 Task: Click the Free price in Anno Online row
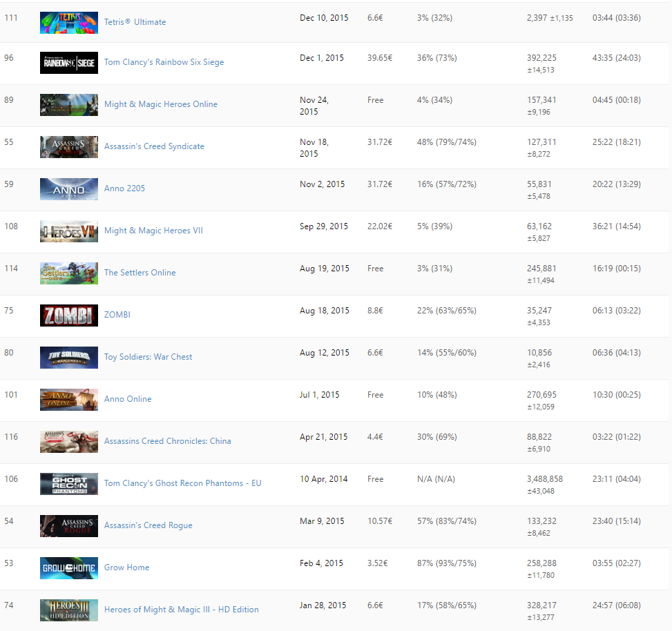pyautogui.click(x=376, y=394)
